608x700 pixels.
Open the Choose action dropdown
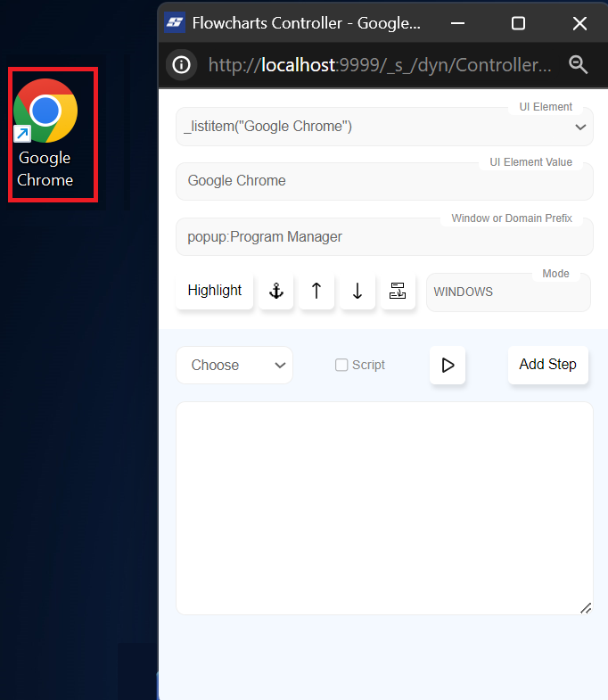click(x=234, y=365)
